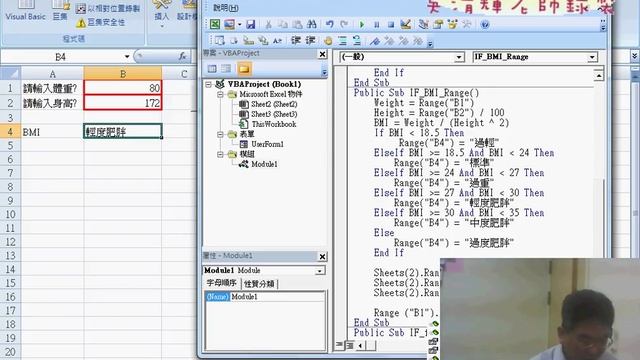Viewport: 640px width, 360px height.
Task: Toggle breakpoint with hand icon
Action: (328, 40)
